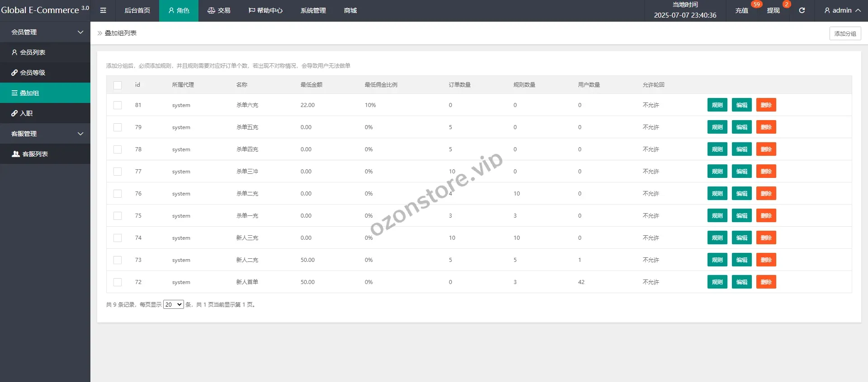Open the admin user menu
This screenshot has width=868, height=382.
click(842, 10)
